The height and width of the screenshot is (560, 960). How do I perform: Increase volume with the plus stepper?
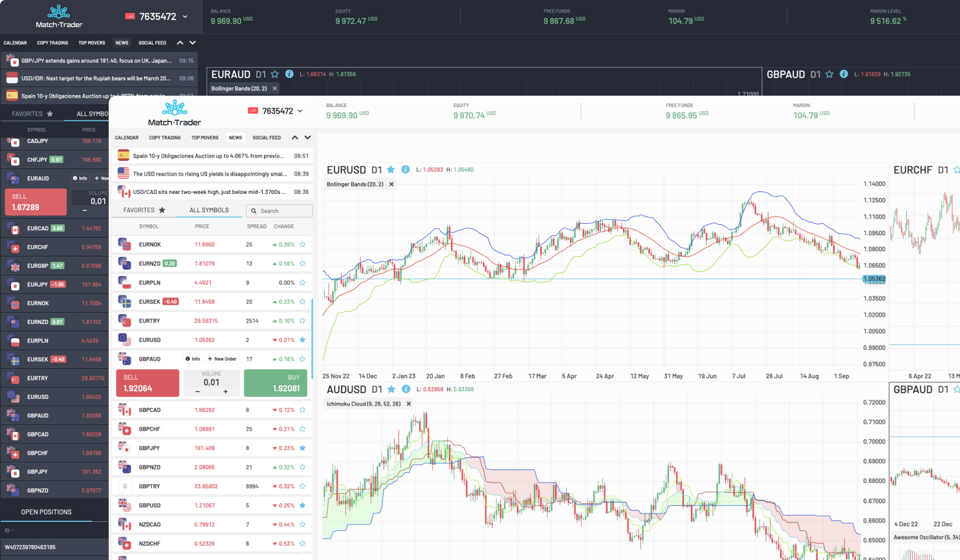[224, 391]
